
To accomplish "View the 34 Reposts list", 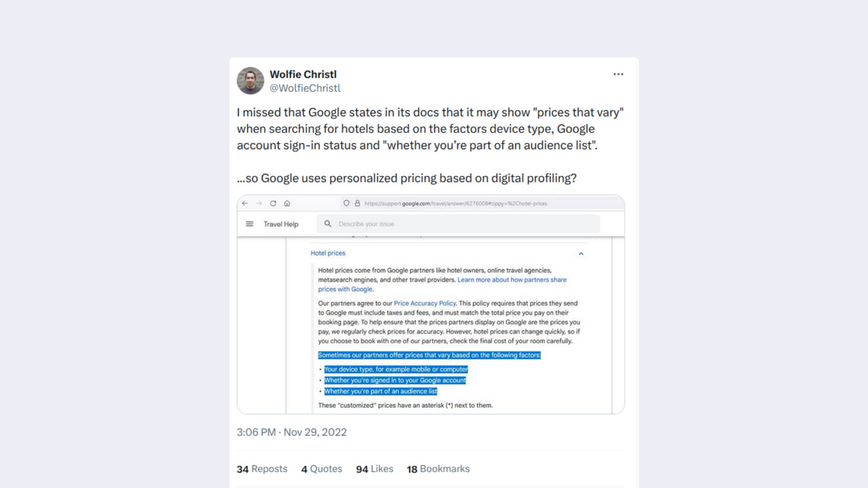I will click(262, 469).
